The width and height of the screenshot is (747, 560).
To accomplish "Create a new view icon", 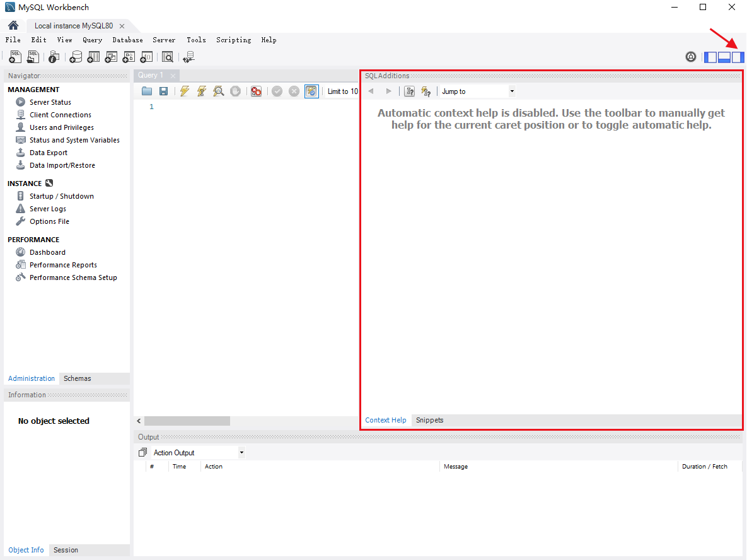I will 111,57.
